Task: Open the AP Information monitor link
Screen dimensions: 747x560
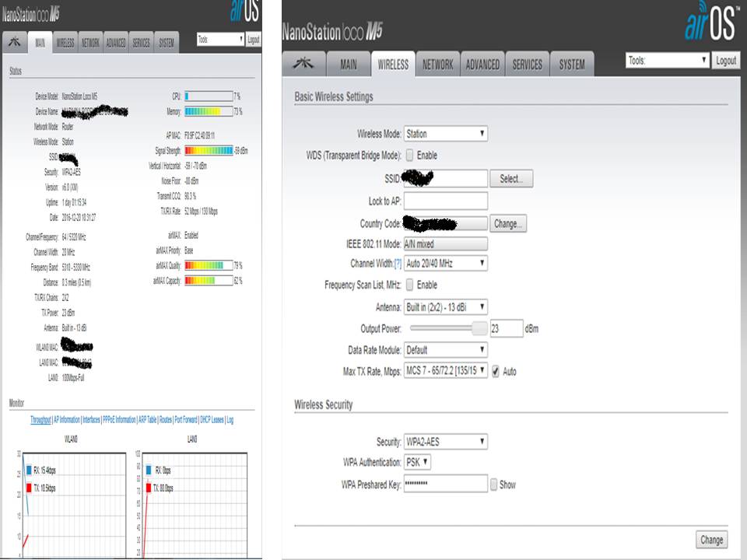Action: 67,419
